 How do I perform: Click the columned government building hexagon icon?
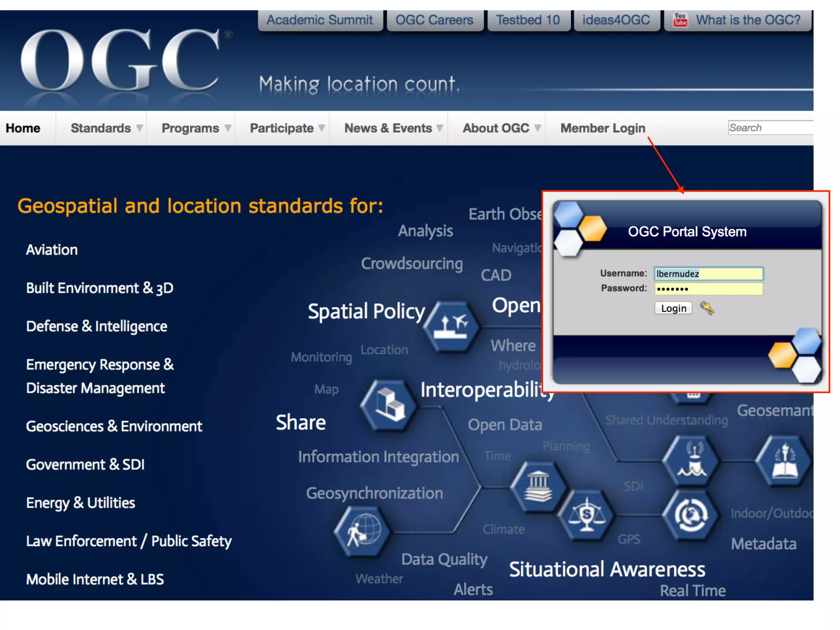(x=538, y=487)
